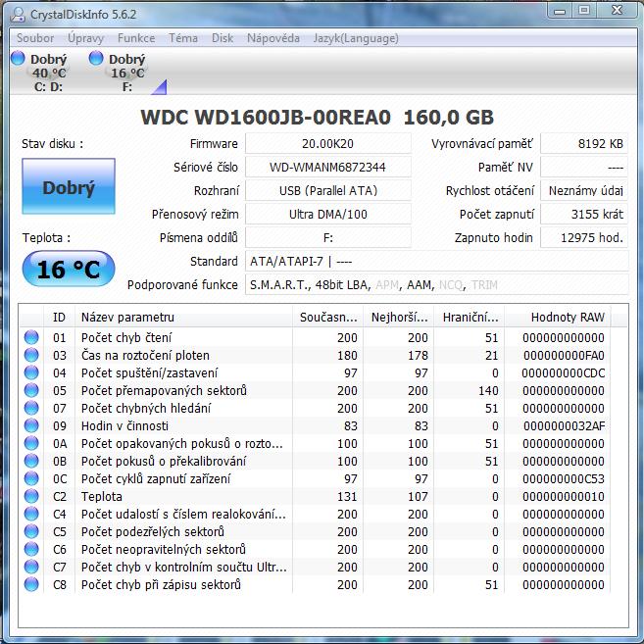Open the Soubor menu
Image resolution: width=644 pixels, height=644 pixels.
(x=35, y=38)
